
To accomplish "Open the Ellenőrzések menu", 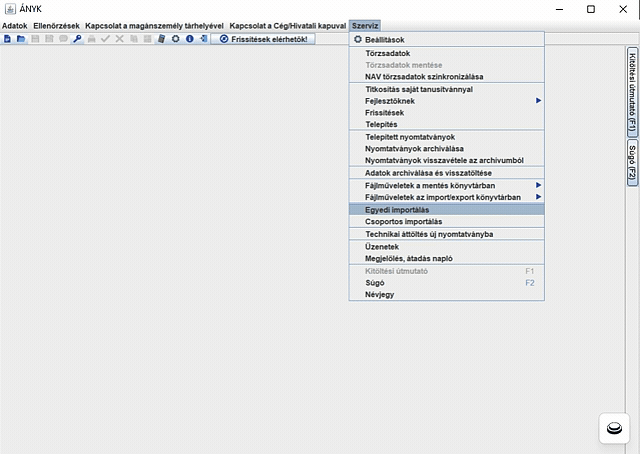I will [56, 26].
